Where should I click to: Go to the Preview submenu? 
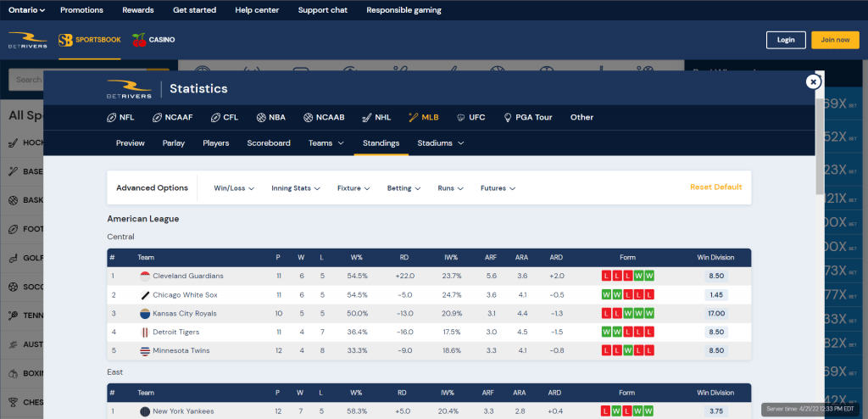click(130, 143)
